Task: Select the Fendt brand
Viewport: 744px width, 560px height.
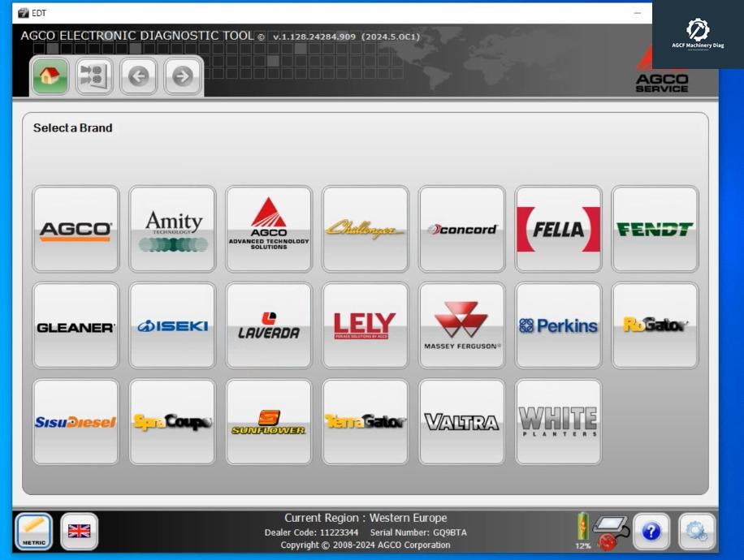Action: (x=655, y=229)
